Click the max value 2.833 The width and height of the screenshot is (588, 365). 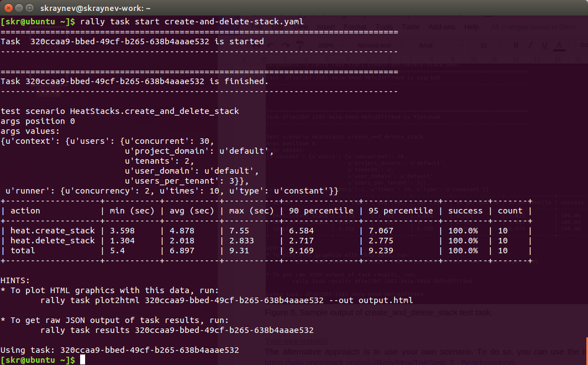coord(242,241)
